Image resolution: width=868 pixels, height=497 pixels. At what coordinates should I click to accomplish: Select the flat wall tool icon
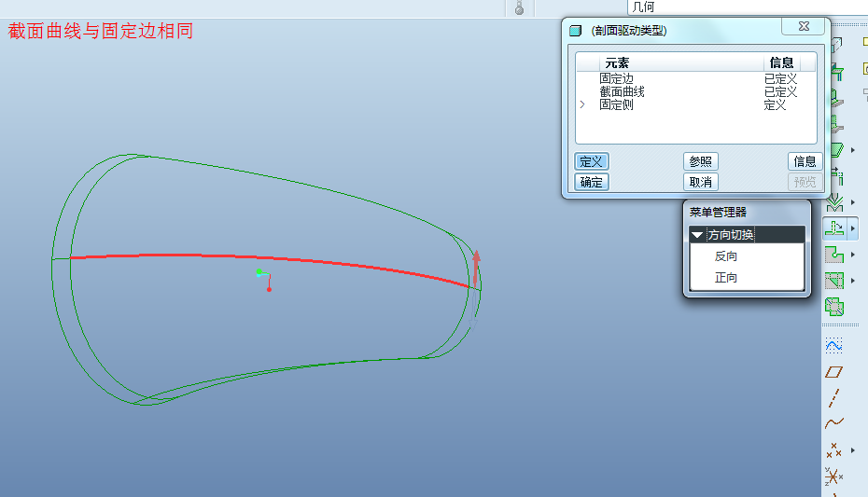click(836, 71)
